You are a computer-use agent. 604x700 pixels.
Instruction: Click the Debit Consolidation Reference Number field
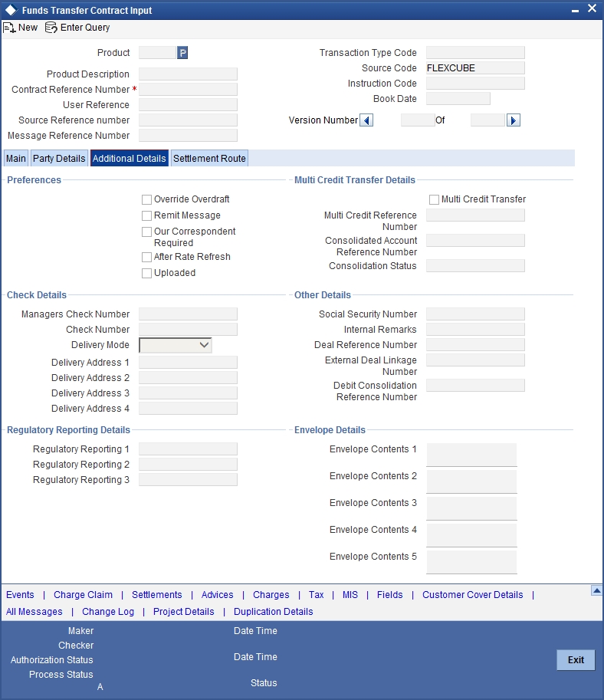475,386
